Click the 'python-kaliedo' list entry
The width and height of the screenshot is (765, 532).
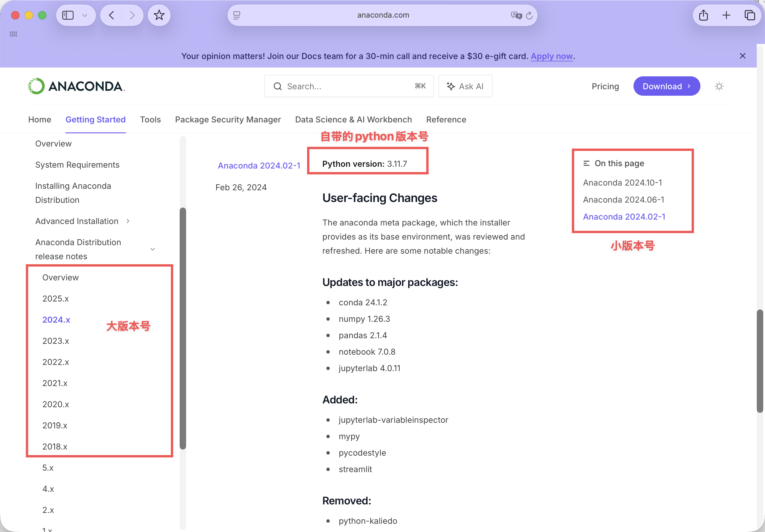(368, 521)
